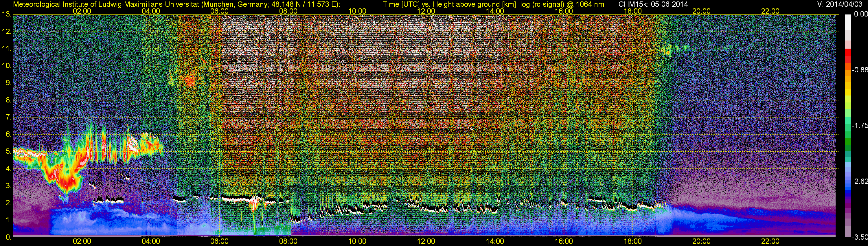
Task: Select the 16:00 label on the upper time axis
Action: [564, 11]
